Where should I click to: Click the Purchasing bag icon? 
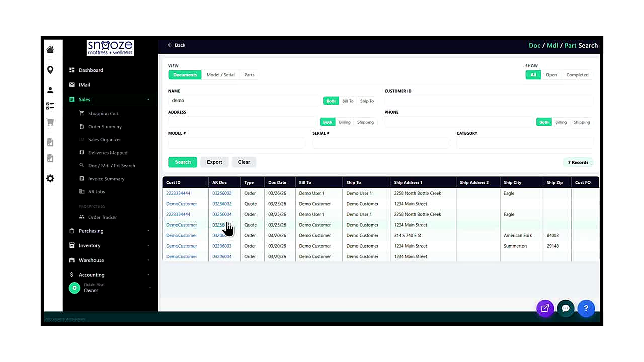click(x=72, y=231)
